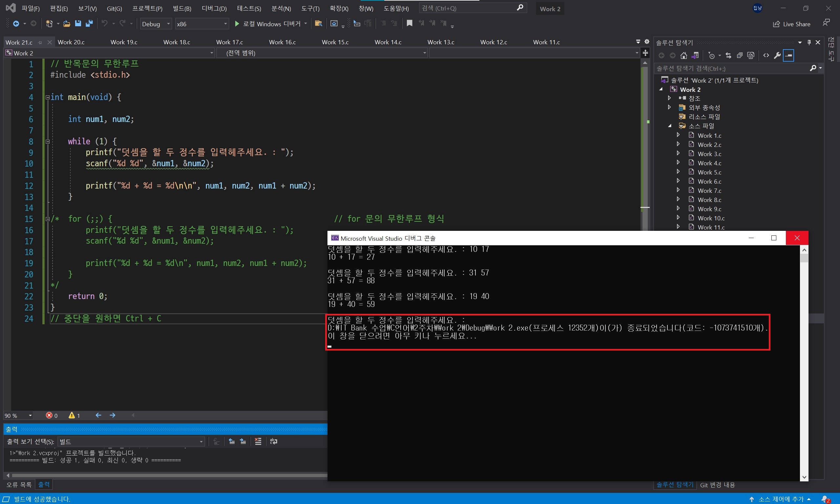This screenshot has height=504, width=840.
Task: Expand the Work 5.c tree node
Action: coord(678,172)
